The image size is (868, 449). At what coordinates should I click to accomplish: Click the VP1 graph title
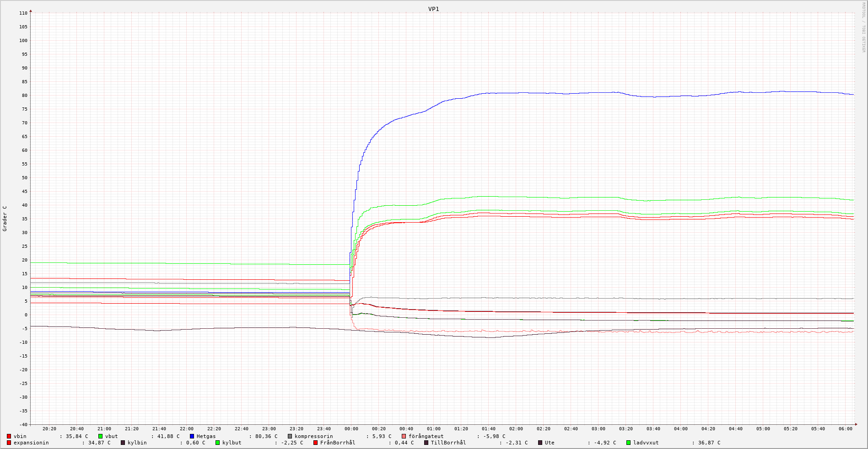(x=433, y=9)
